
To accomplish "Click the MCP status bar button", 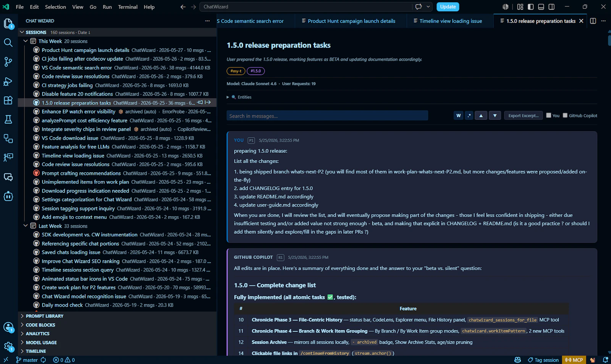I will pos(574,360).
